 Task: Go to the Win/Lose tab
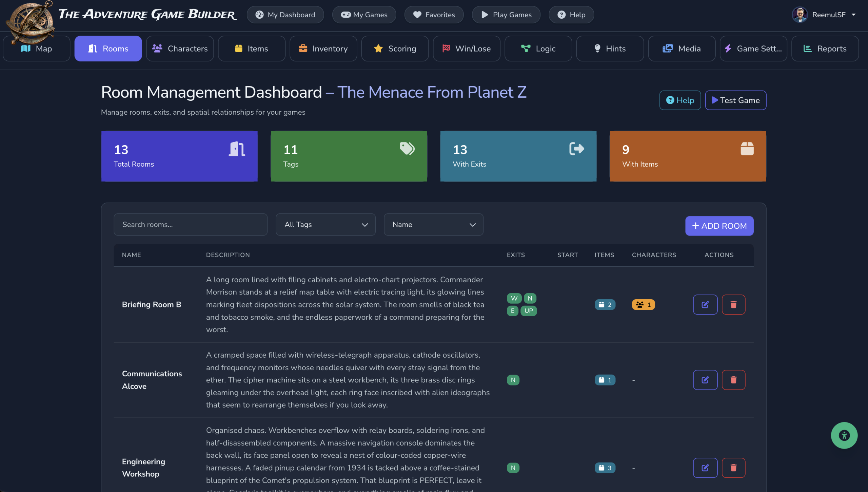tap(466, 49)
